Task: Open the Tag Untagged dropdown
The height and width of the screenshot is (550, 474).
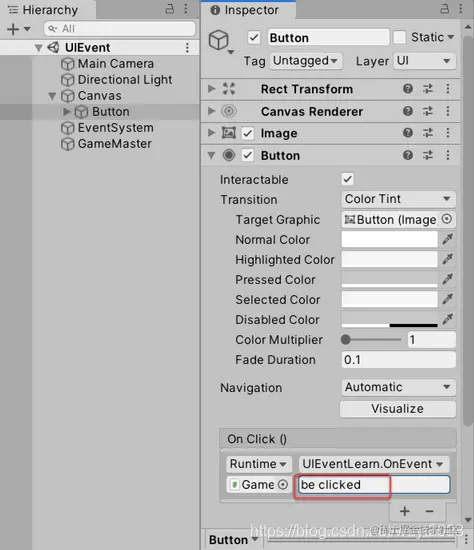Action: (306, 61)
